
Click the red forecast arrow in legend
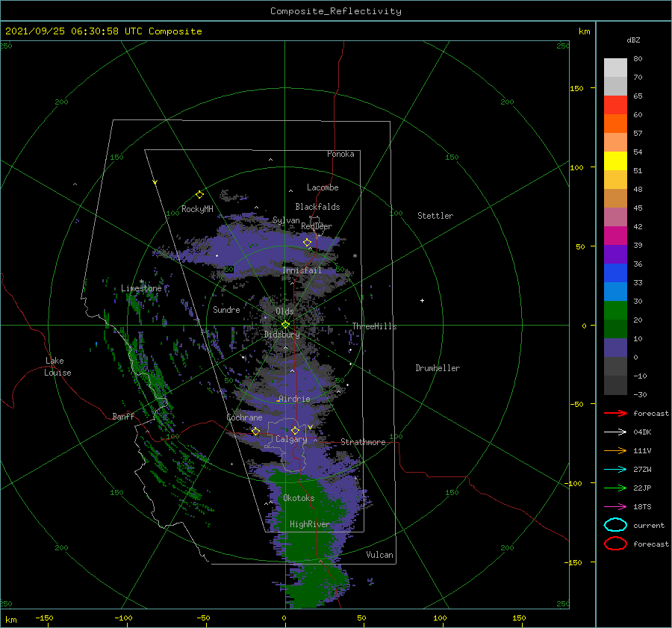click(615, 413)
